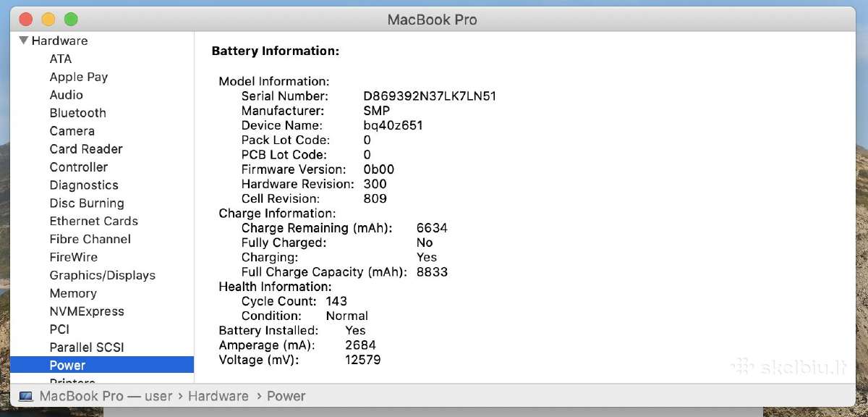Collapse the Hardware tree section
Image resolution: width=868 pixels, height=417 pixels.
24,41
